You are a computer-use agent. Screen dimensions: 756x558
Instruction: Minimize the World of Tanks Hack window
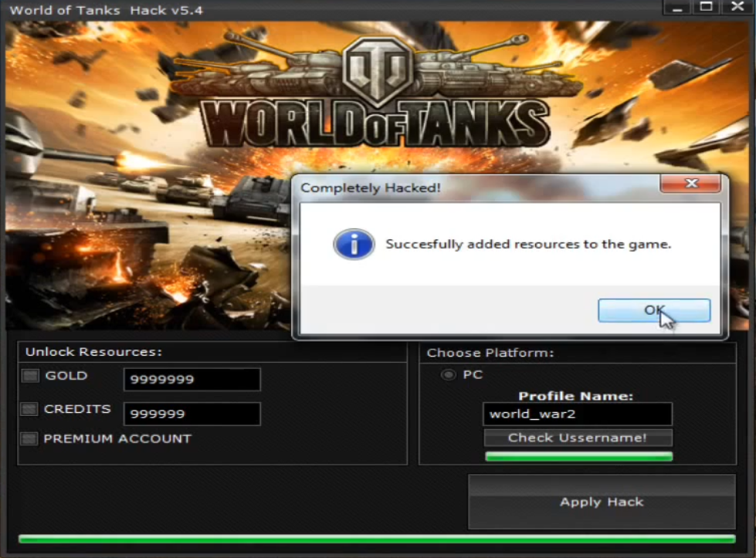(677, 7)
